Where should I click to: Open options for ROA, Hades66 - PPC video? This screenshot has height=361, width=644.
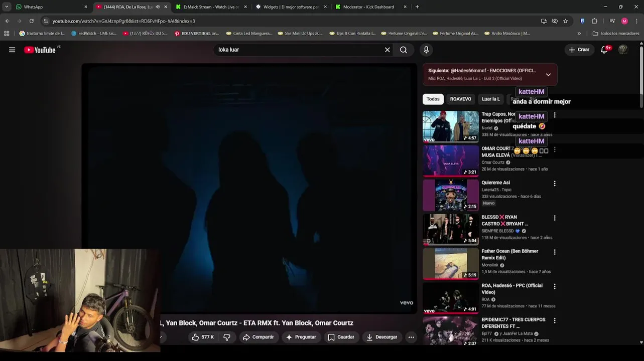(x=555, y=286)
